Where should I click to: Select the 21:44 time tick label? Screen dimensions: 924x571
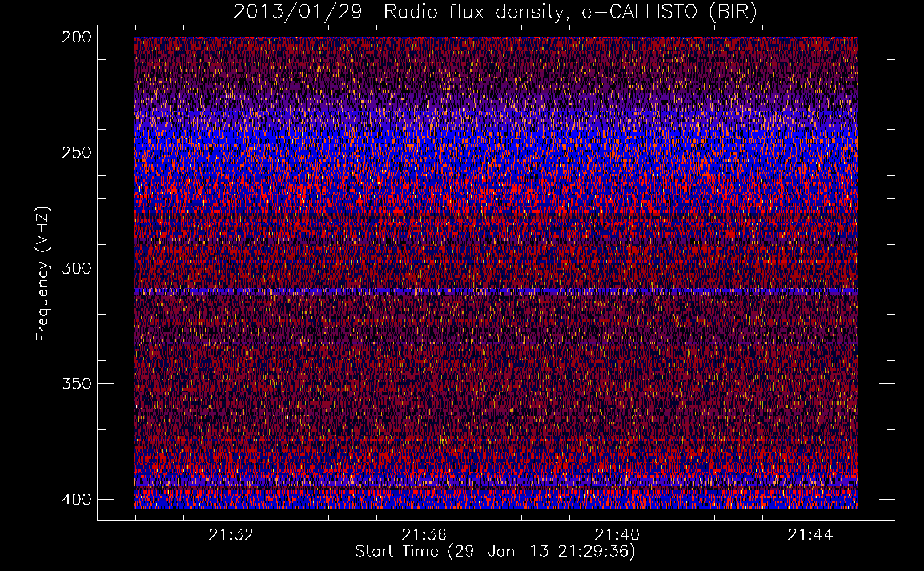point(810,535)
